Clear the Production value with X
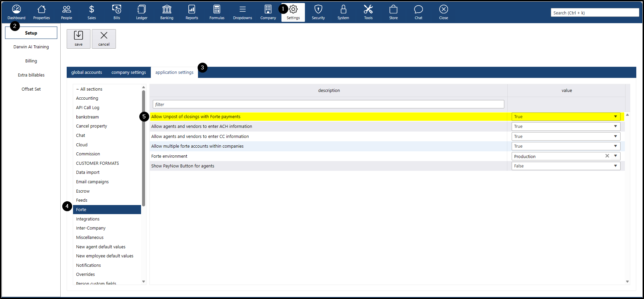 pos(607,156)
